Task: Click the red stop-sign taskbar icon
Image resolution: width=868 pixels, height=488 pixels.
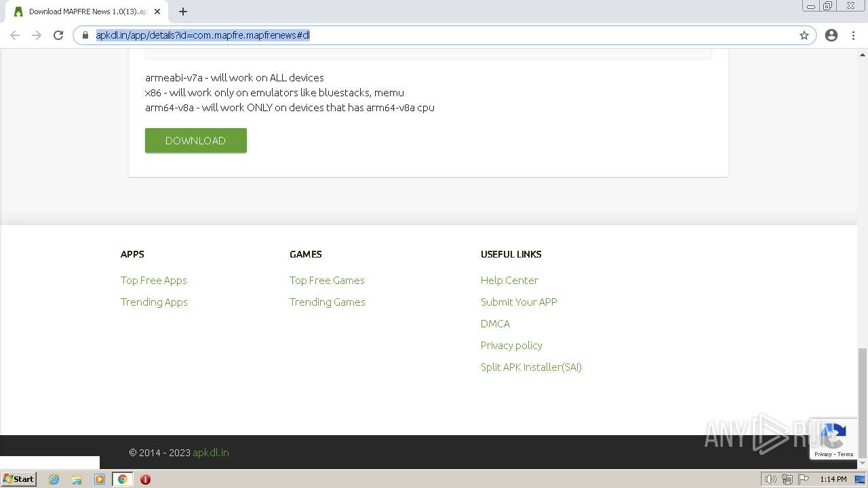Action: [145, 479]
